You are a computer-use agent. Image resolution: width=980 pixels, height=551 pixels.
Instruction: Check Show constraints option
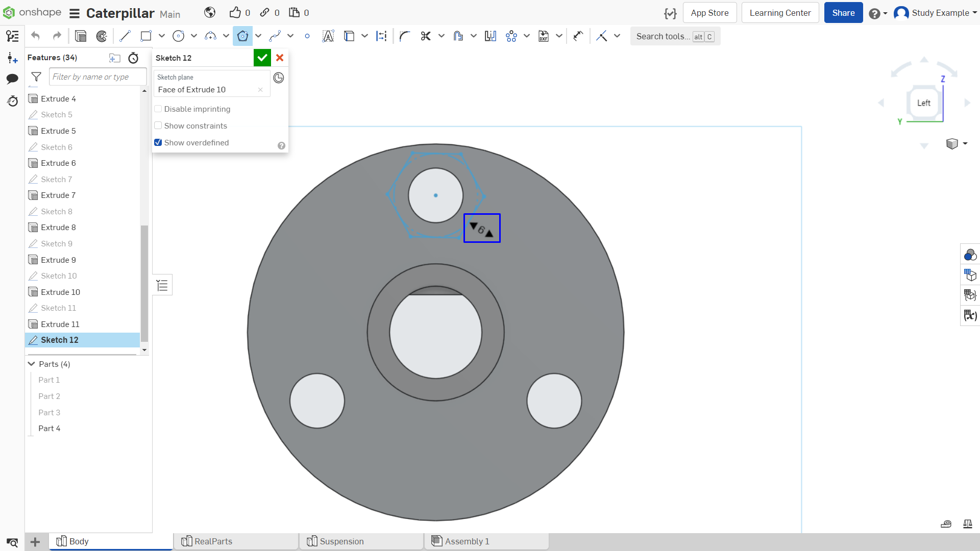click(x=158, y=126)
